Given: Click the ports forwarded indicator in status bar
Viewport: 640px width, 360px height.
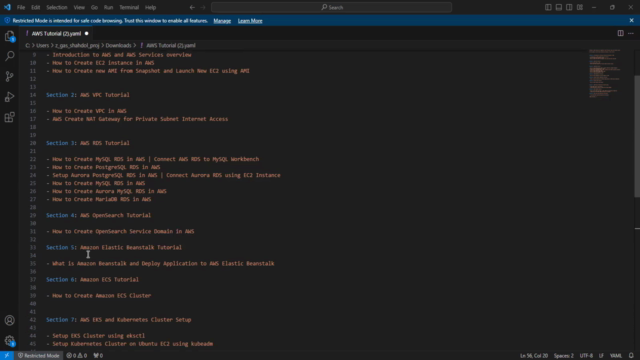Looking at the screenshot, I should tap(98, 356).
